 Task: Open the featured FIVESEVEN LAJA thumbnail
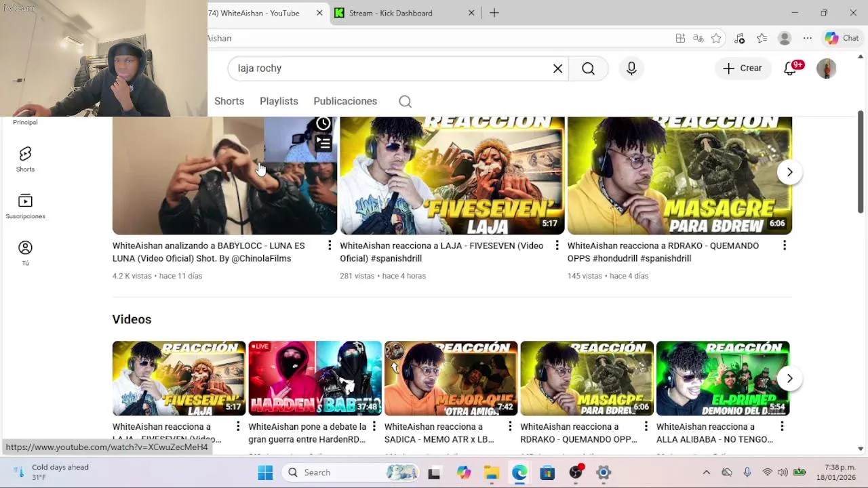[452, 176]
